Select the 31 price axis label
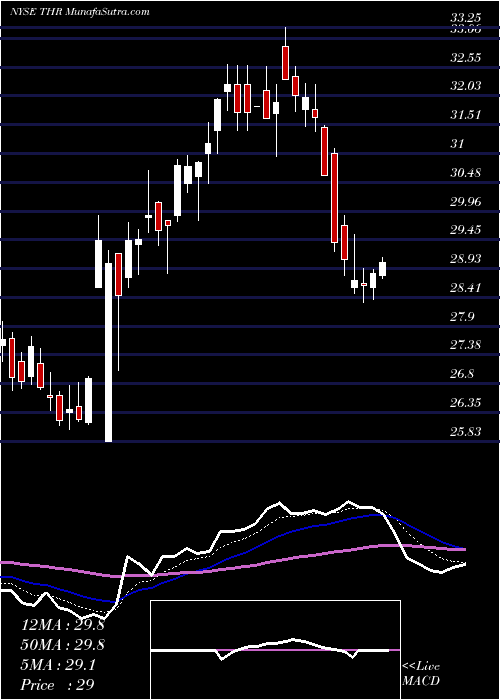 point(458,144)
